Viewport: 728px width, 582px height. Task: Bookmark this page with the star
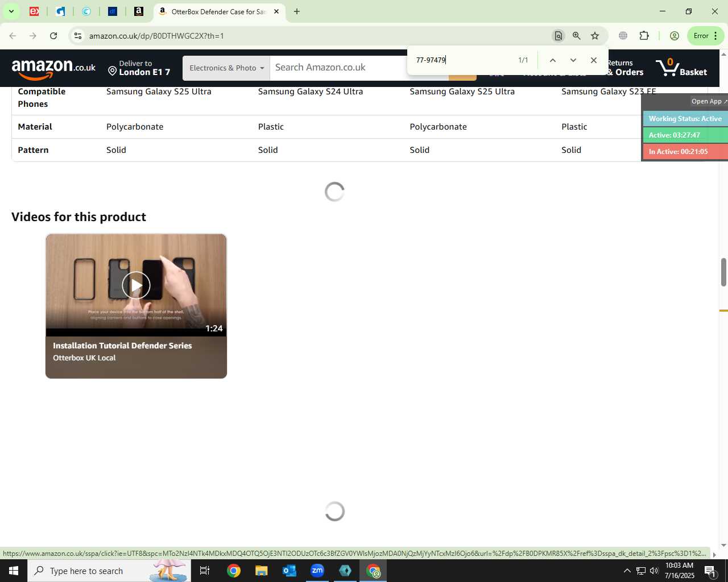[x=595, y=36]
